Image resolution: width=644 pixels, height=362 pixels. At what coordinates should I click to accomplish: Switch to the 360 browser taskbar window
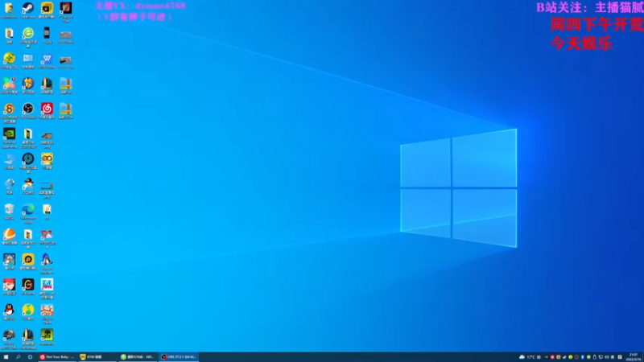point(138,356)
